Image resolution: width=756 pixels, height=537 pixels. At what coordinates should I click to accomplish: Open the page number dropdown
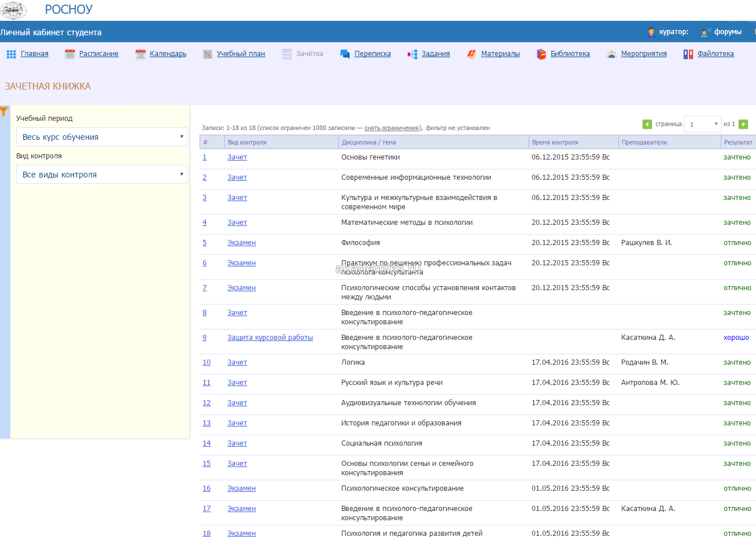[x=702, y=124]
